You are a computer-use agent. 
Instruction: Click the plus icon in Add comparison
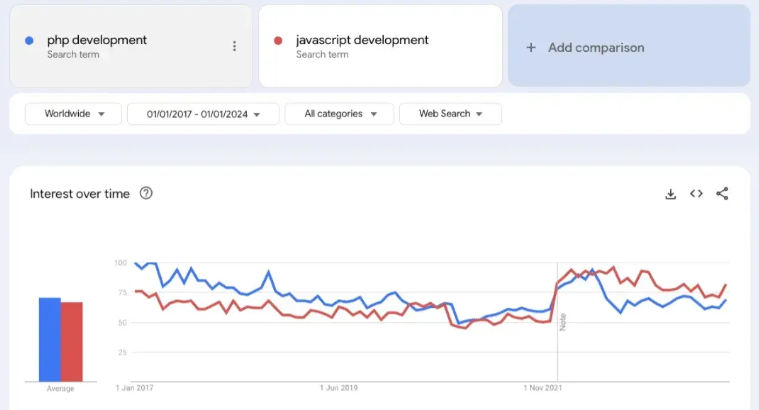531,47
